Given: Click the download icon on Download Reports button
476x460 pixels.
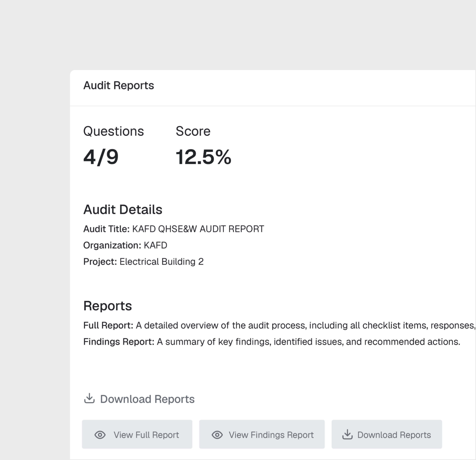Looking at the screenshot, I should click(347, 434).
